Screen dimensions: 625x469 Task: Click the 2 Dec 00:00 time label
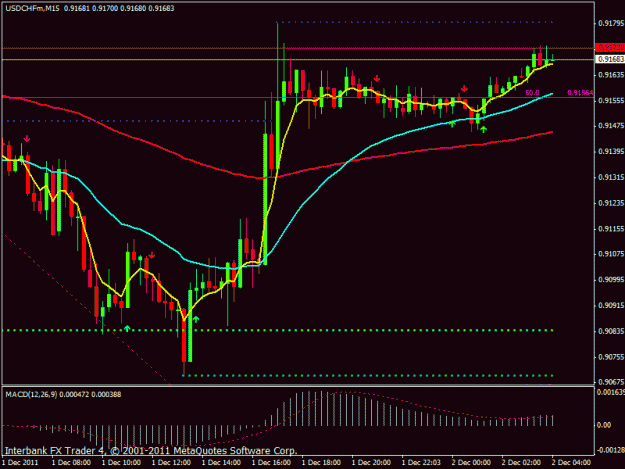(471, 463)
